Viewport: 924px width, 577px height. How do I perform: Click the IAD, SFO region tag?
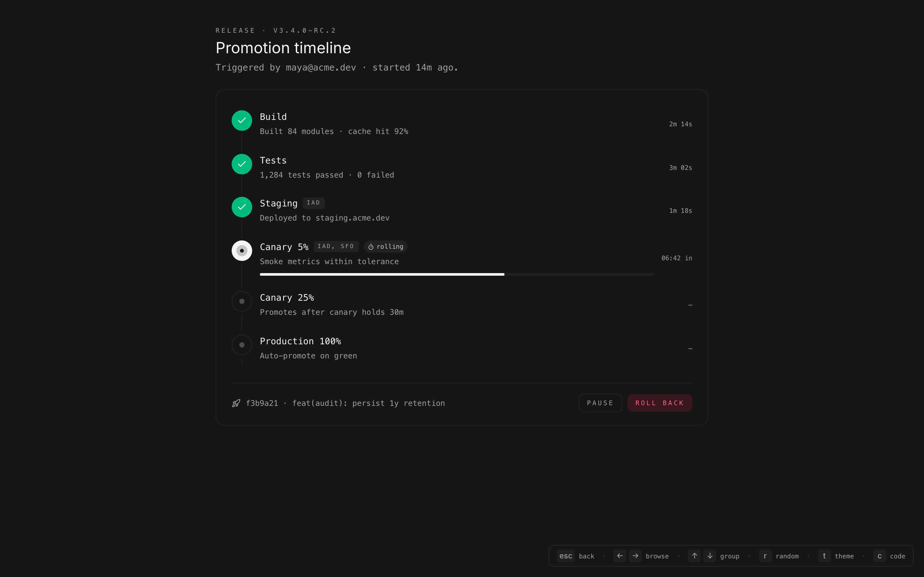pos(336,247)
